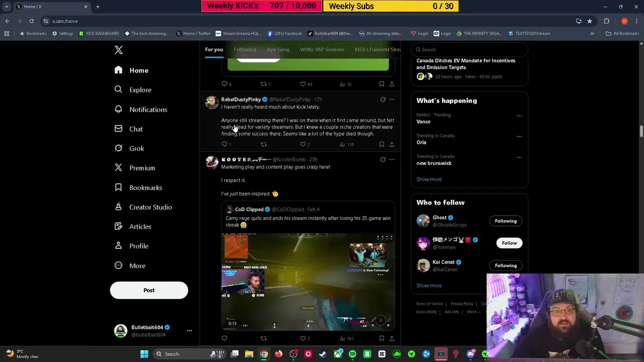Open Premium in the left sidebar
The height and width of the screenshot is (362, 644).
[135, 168]
